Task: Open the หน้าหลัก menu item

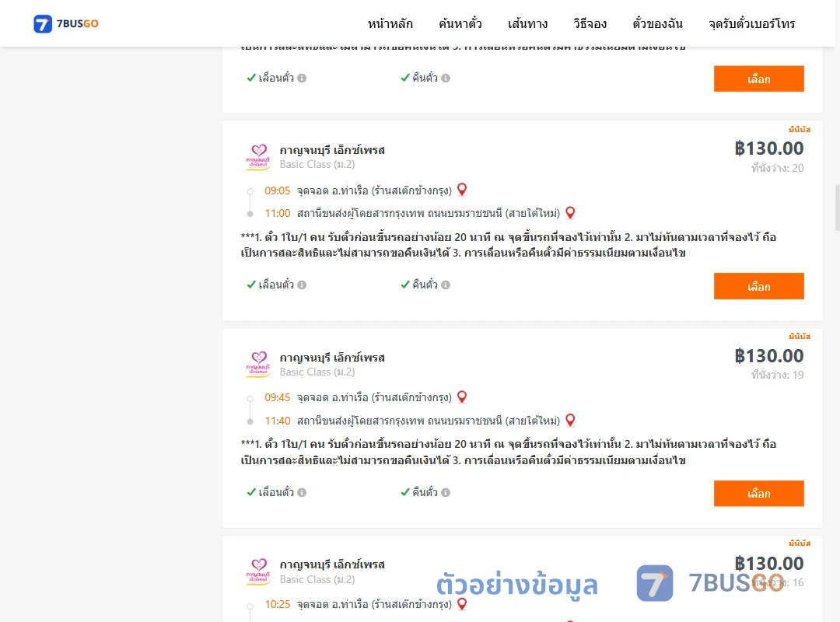Action: point(390,24)
